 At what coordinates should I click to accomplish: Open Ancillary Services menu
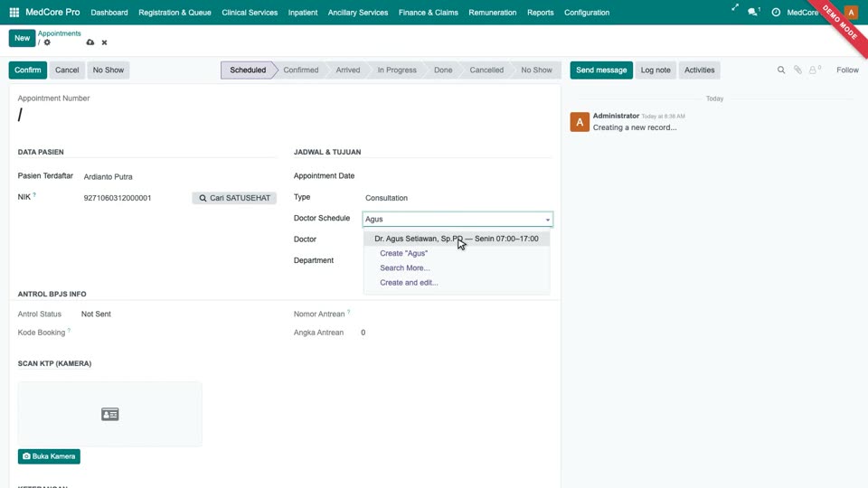pyautogui.click(x=358, y=12)
